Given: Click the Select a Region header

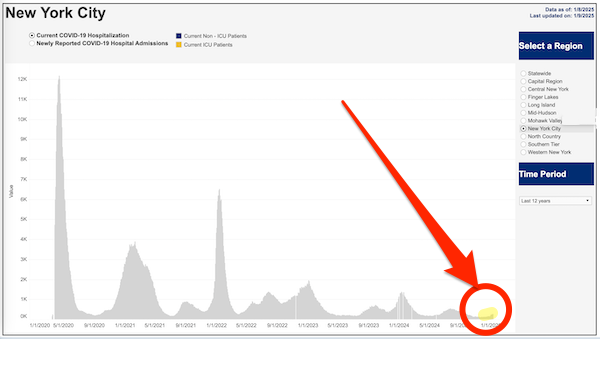Looking at the screenshot, I should (x=556, y=46).
